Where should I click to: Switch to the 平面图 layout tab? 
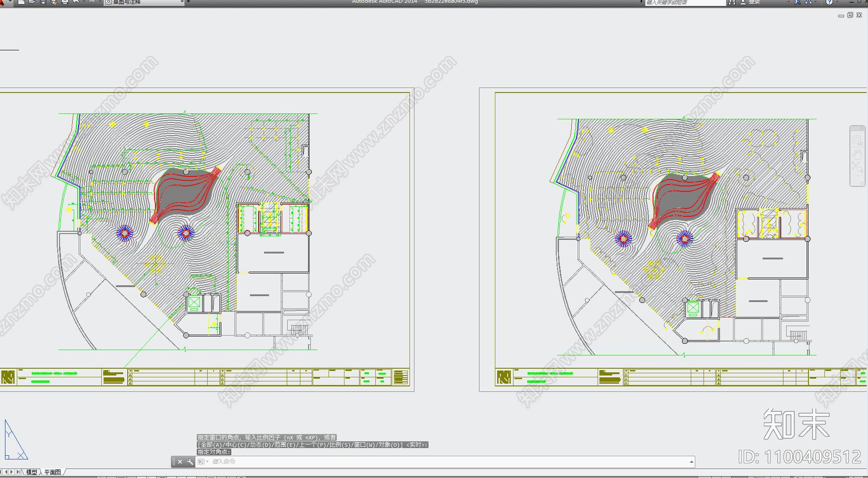[53, 472]
